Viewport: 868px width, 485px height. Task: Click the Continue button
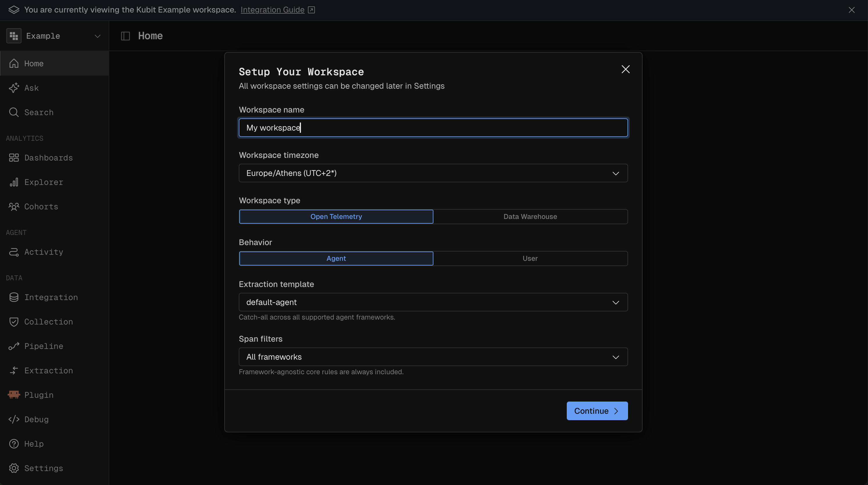[x=597, y=411]
